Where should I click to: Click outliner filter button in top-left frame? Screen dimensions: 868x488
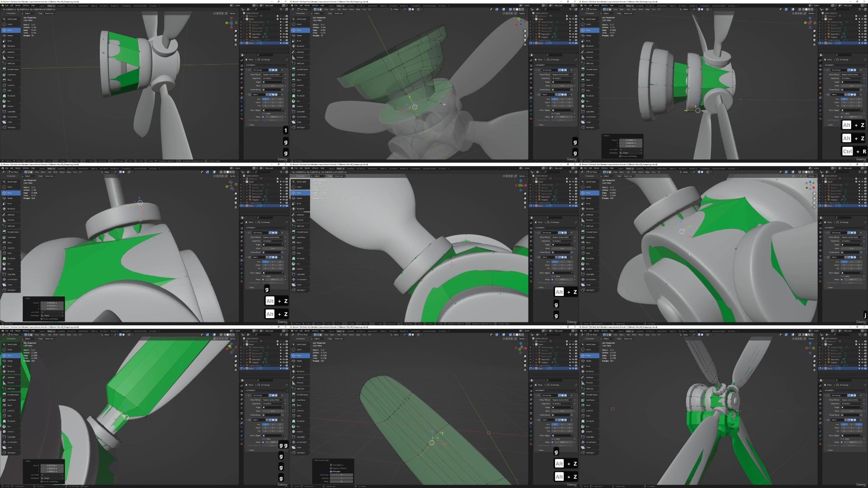(x=281, y=9)
